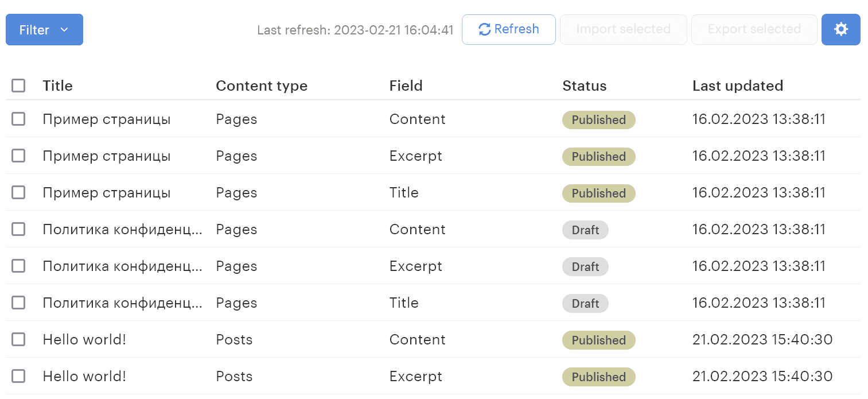Open the Hello world! Content row title
This screenshot has height=399, width=868.
pos(84,339)
